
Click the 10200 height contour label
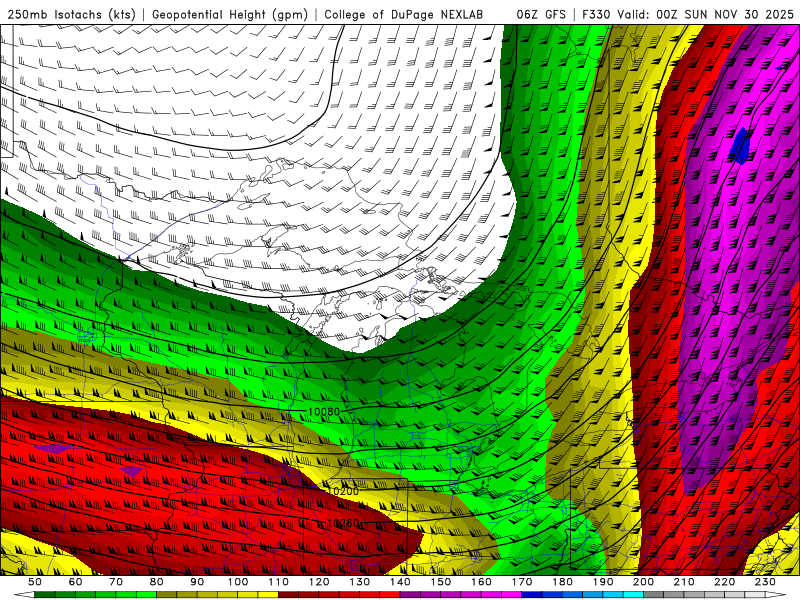pyautogui.click(x=343, y=491)
